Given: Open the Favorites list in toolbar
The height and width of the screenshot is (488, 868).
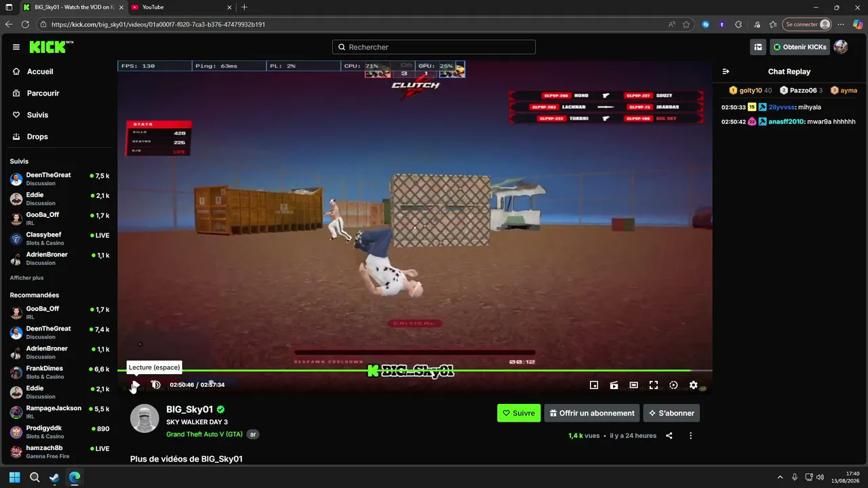Looking at the screenshot, I should pos(773,24).
